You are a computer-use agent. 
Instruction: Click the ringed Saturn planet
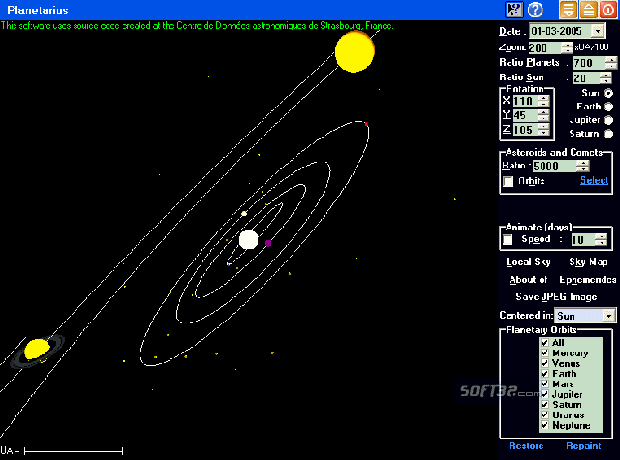[x=37, y=350]
